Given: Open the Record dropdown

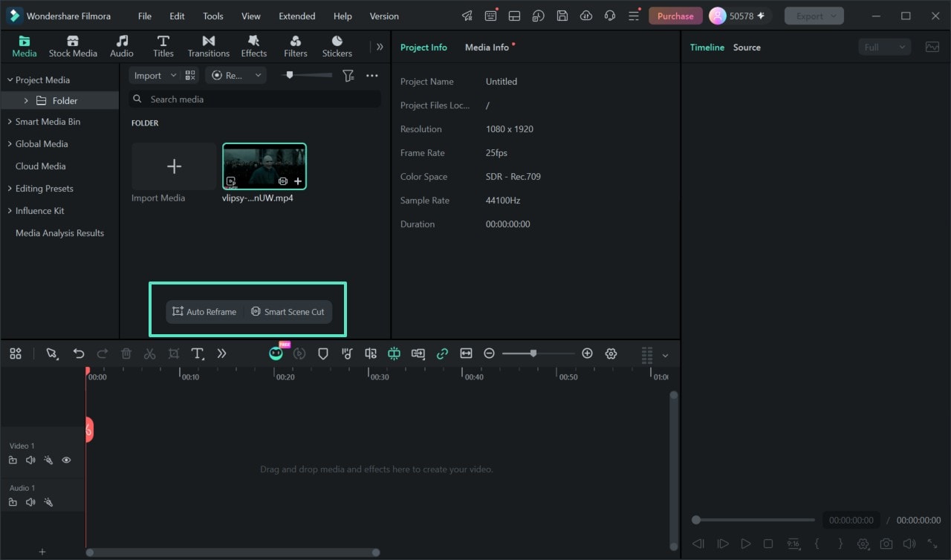Looking at the screenshot, I should [x=236, y=76].
